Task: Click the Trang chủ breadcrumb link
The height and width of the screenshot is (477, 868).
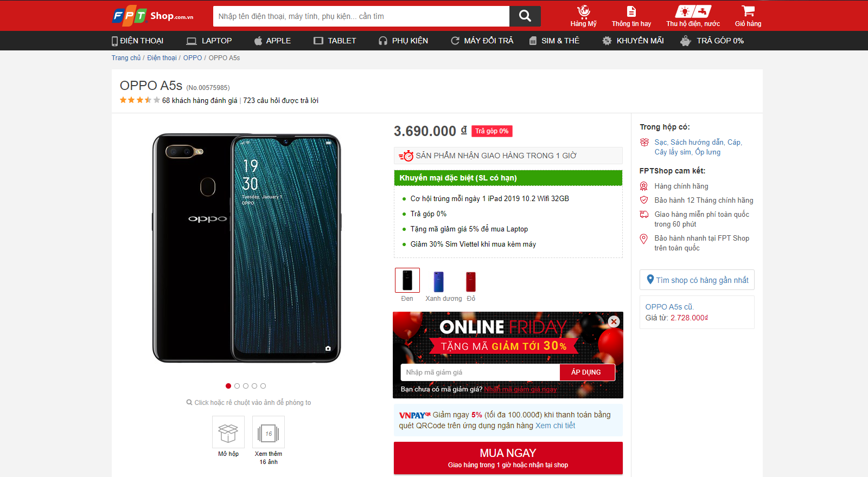Action: [x=126, y=58]
